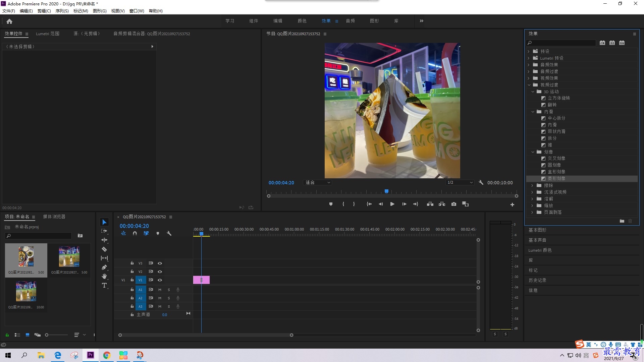
Task: Expand the 擦除 transitions folder
Action: pyautogui.click(x=532, y=185)
